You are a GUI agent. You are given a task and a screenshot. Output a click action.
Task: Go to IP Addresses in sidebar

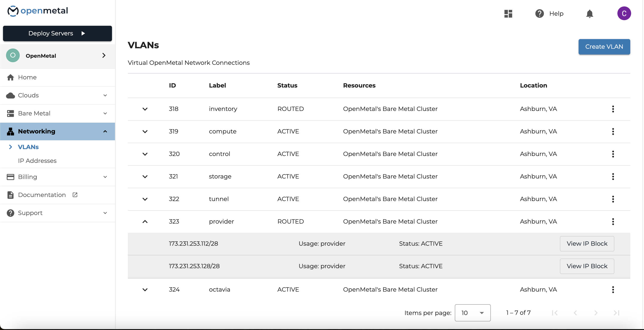click(37, 161)
